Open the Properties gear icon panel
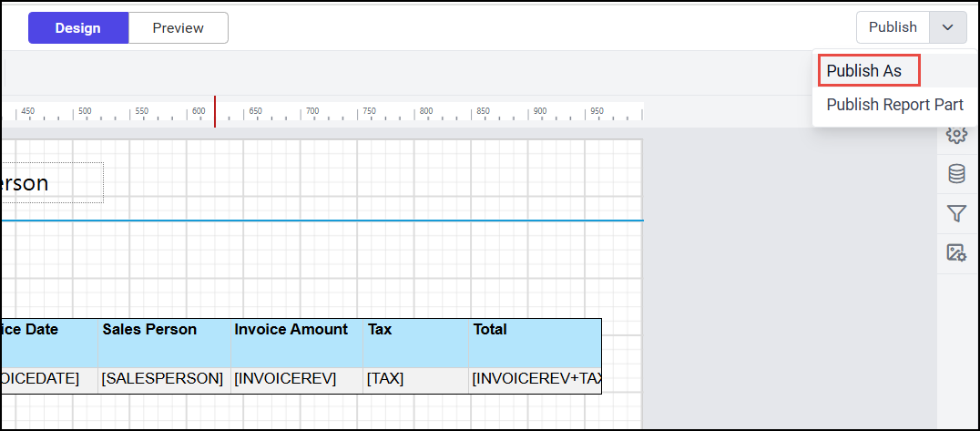 [x=955, y=135]
